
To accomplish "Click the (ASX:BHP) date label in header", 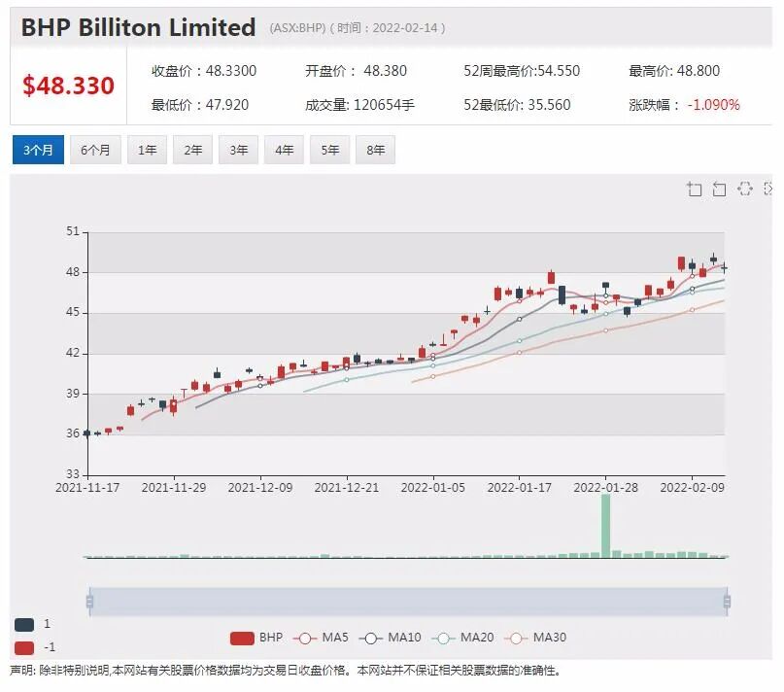I will pyautogui.click(x=357, y=27).
